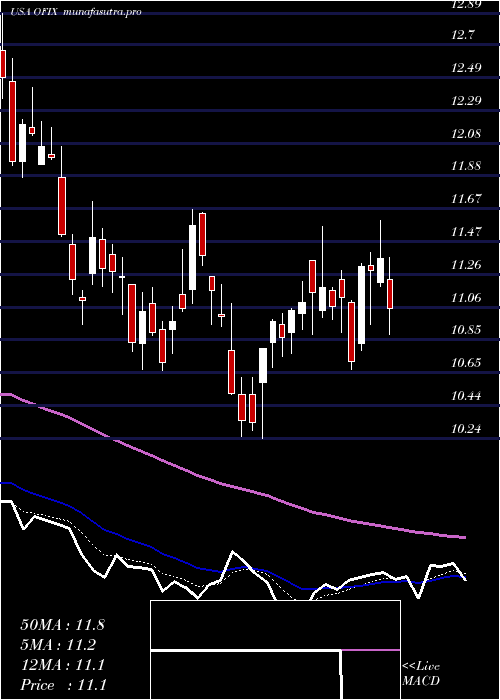Select the 11.67 price axis label
The image size is (500, 700).
tap(467, 199)
